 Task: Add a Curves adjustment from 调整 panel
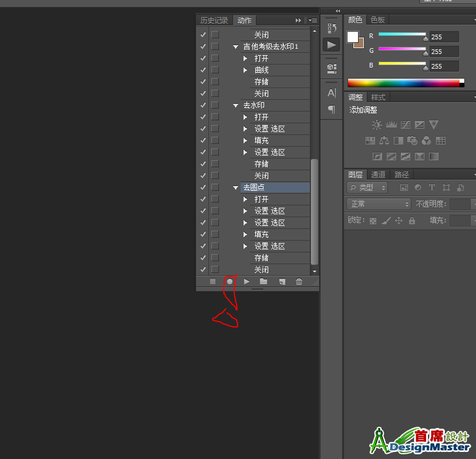pyautogui.click(x=405, y=125)
